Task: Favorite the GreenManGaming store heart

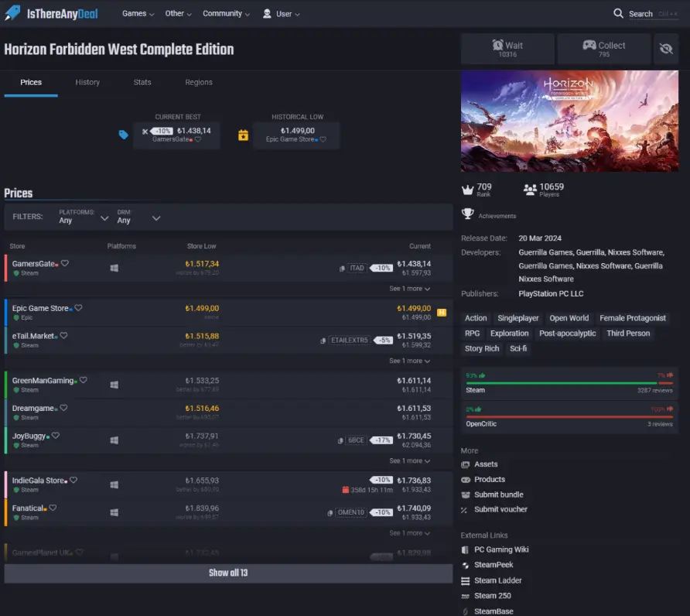Action: (x=84, y=380)
